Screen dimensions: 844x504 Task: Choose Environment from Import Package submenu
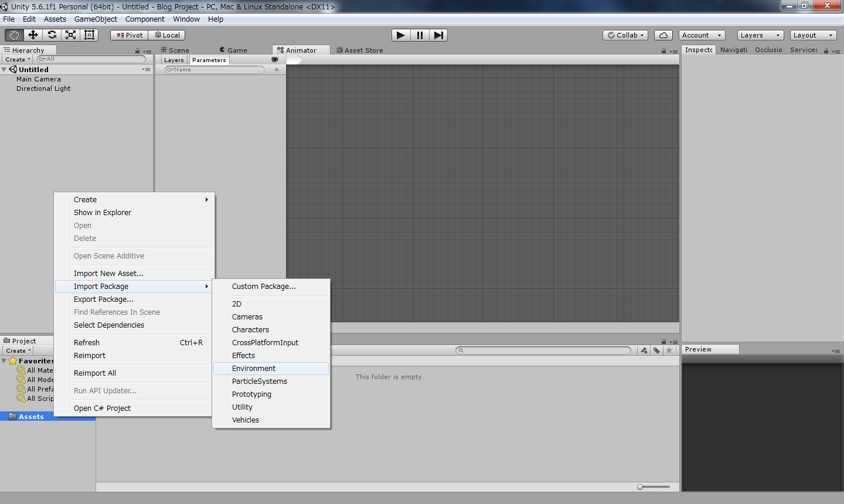tap(271, 369)
